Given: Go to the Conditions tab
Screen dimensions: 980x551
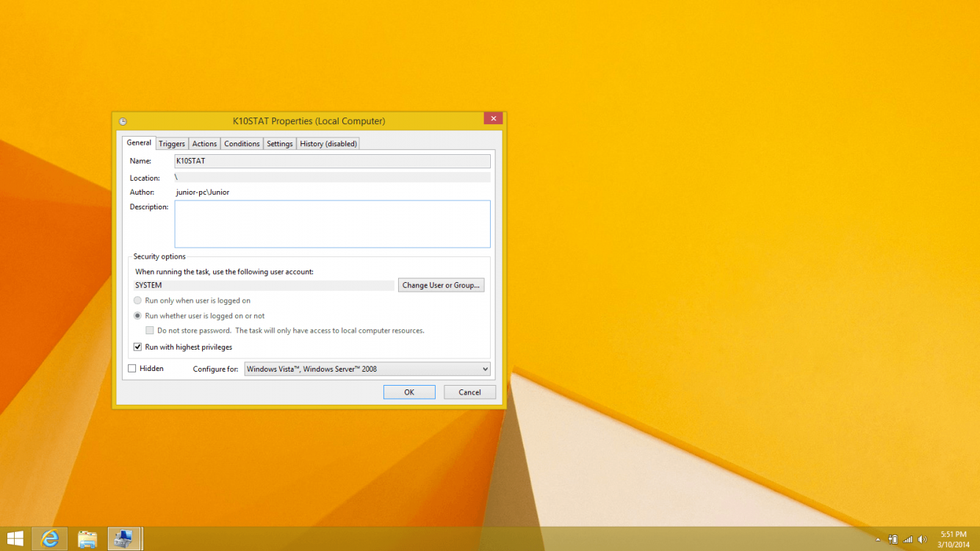Looking at the screenshot, I should [x=242, y=144].
